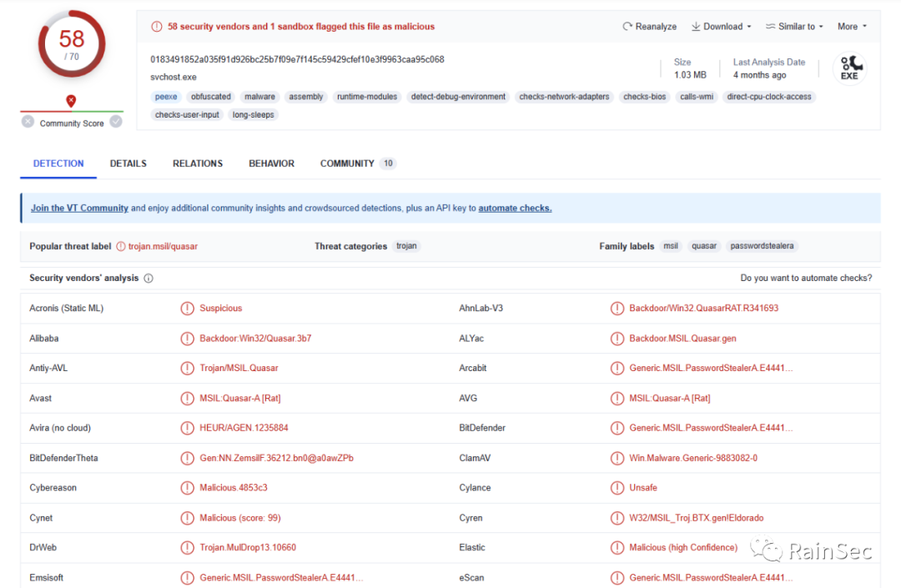Click the 1.03 MB size value
The image size is (901, 588).
[690, 75]
